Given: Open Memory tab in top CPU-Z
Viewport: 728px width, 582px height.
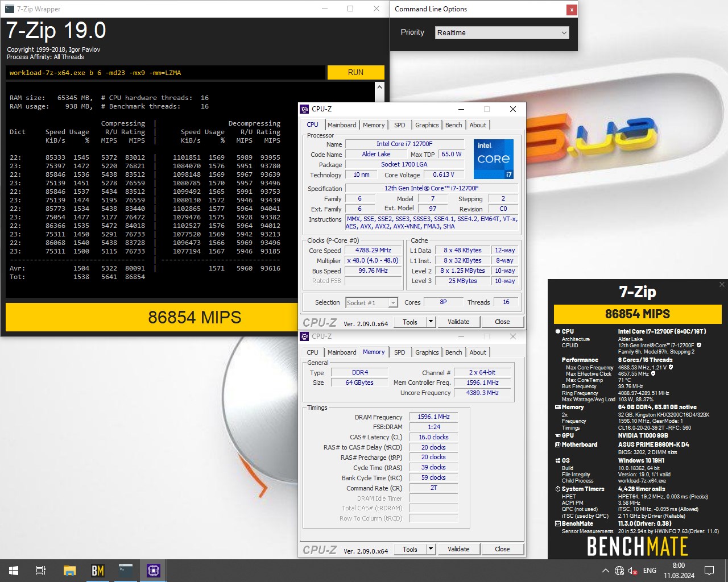Looking at the screenshot, I should pyautogui.click(x=374, y=125).
